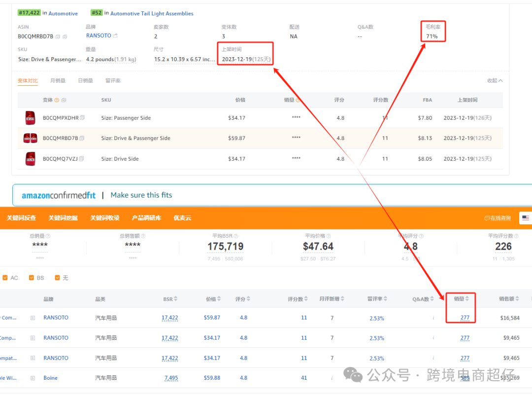The width and height of the screenshot is (532, 396).
Task: Click the US flag marketplace icon
Action: [526, 218]
